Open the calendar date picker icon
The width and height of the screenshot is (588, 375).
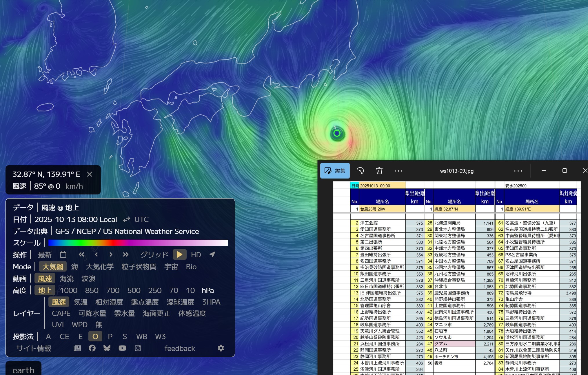point(63,255)
